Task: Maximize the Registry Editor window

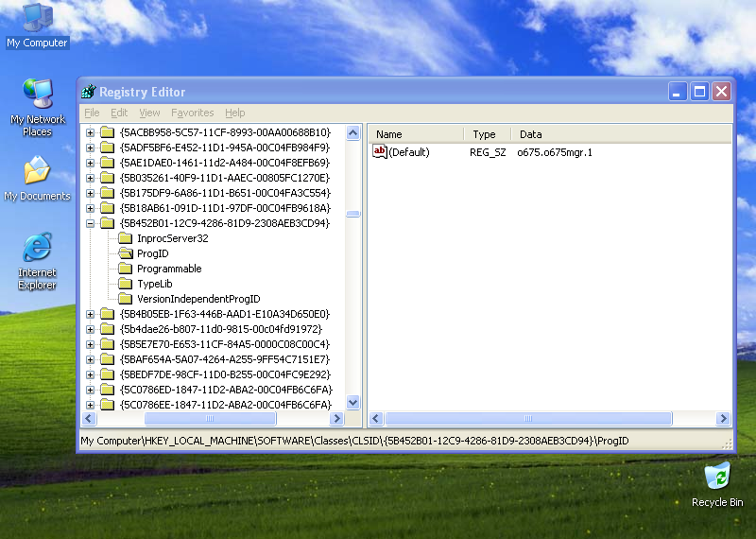Action: pos(699,91)
